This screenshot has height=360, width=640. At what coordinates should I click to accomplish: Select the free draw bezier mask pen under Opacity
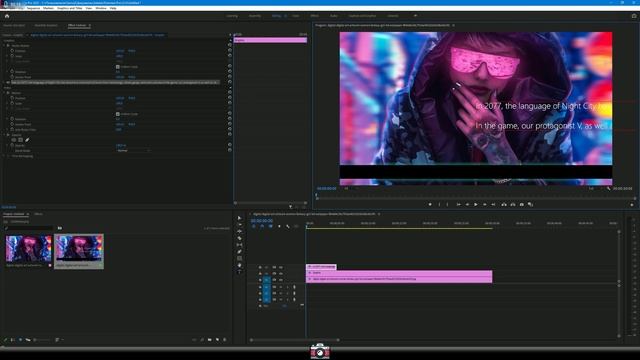pos(27,140)
